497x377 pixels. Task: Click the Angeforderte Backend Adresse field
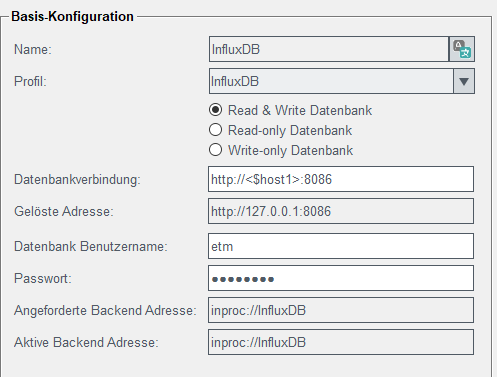pos(341,310)
